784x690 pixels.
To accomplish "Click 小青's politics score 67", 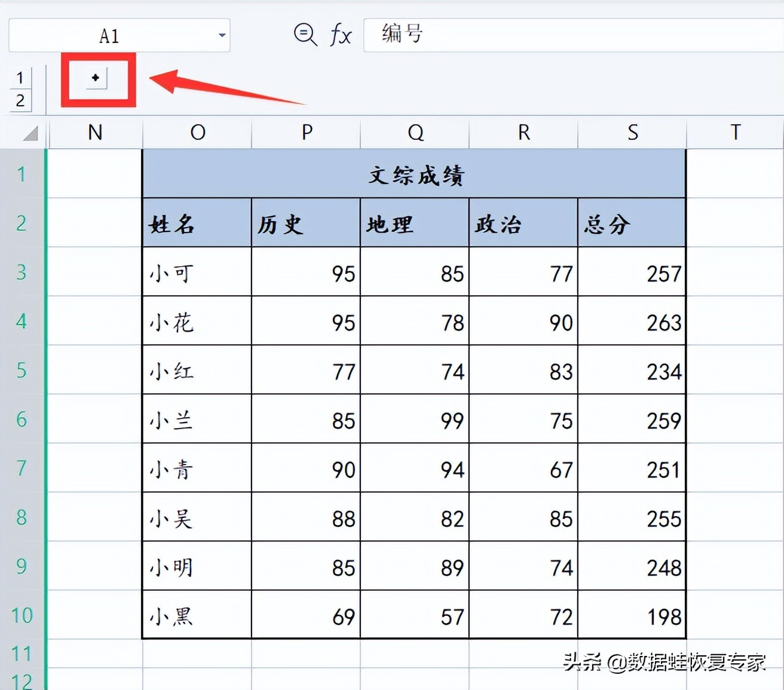I will pyautogui.click(x=523, y=468).
